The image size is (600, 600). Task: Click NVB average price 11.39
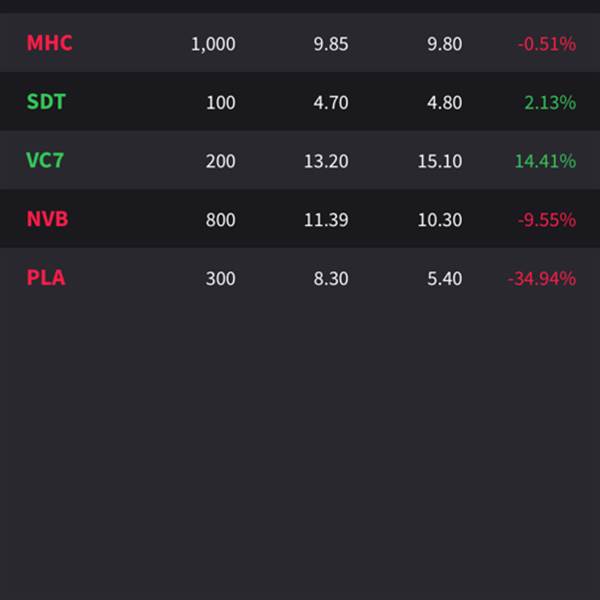[x=326, y=220]
